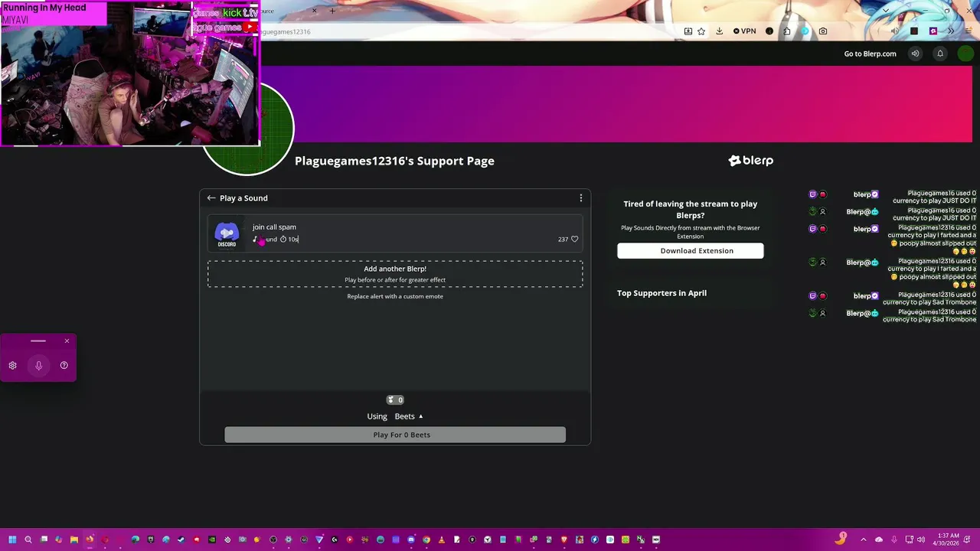Open the taskbar clock showing 1:37 AM

point(946,540)
